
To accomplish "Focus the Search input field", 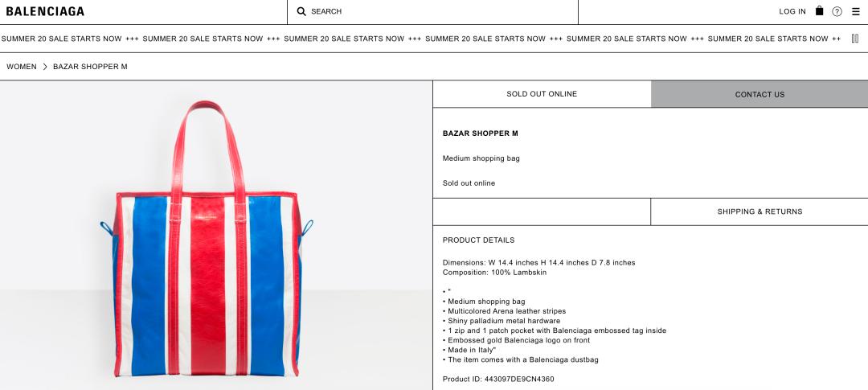I will [434, 12].
